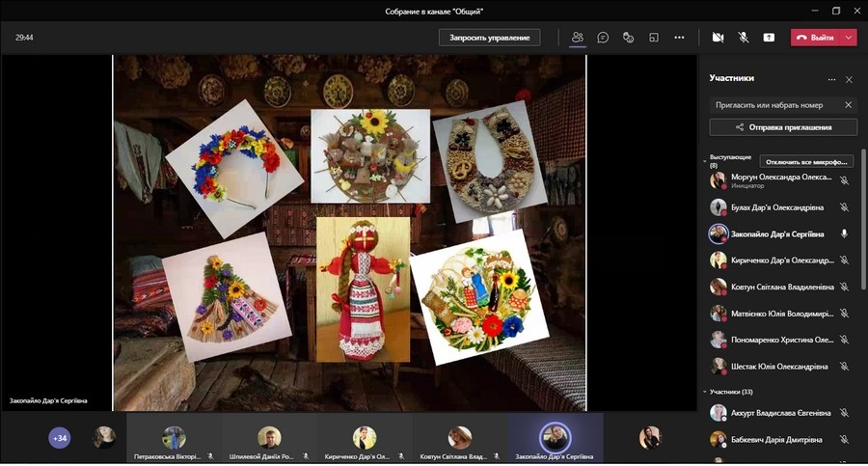Toggle mic icon next to Закопайло Дар'я Сергіївна
The width and height of the screenshot is (868, 466).
pos(844,233)
